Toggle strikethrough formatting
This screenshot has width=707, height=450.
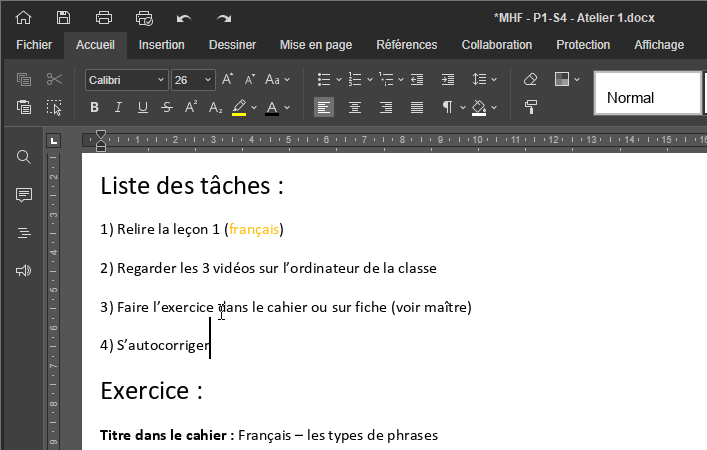(167, 107)
